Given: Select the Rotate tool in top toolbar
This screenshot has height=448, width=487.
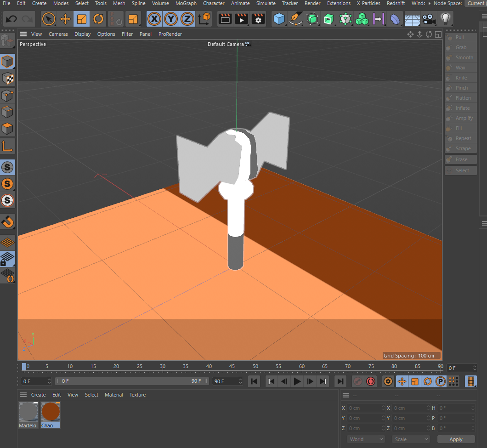Looking at the screenshot, I should (98, 19).
